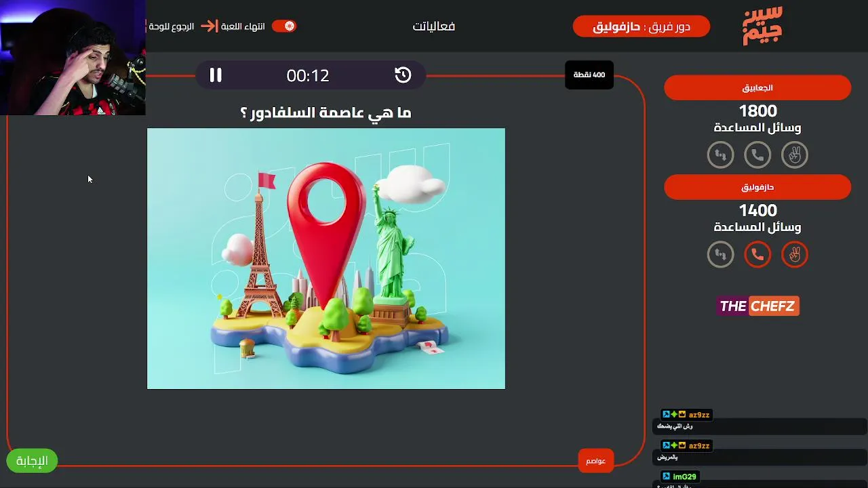Use حازفوليق phone call help icon
This screenshot has height=488, width=868.
757,255
